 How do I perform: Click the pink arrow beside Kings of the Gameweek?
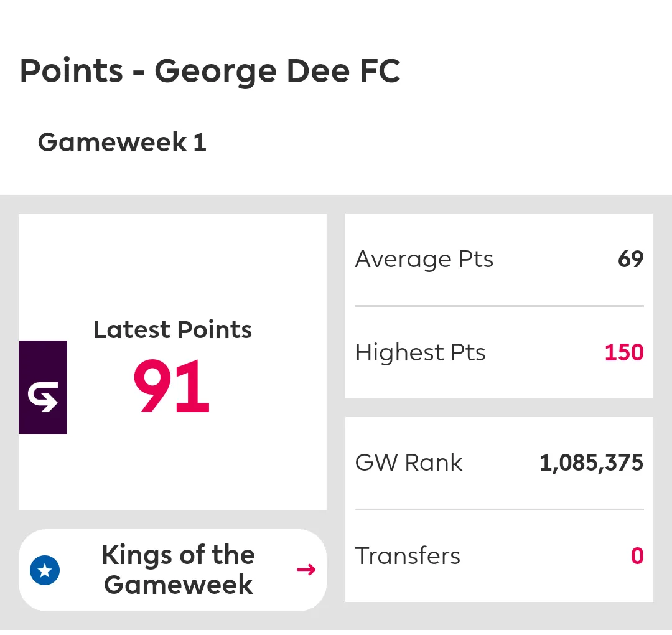coord(306,570)
